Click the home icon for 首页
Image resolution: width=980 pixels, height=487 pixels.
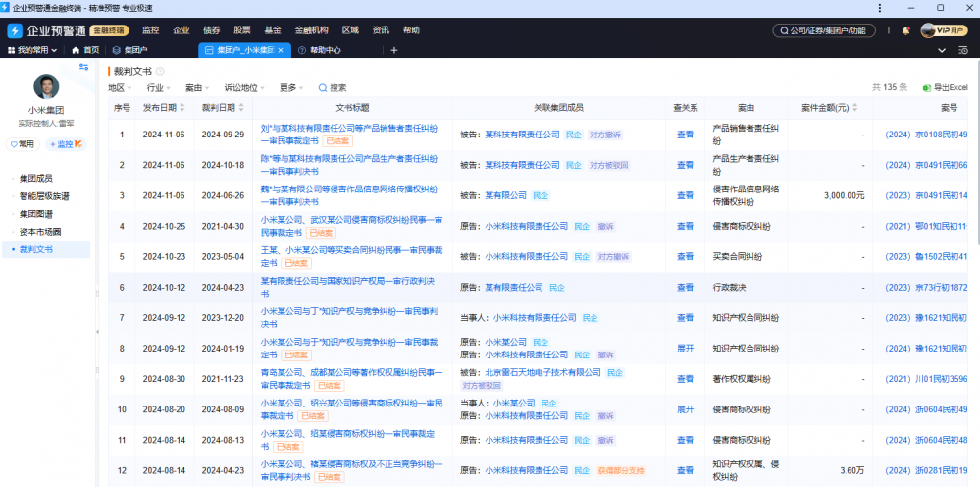pos(76,50)
